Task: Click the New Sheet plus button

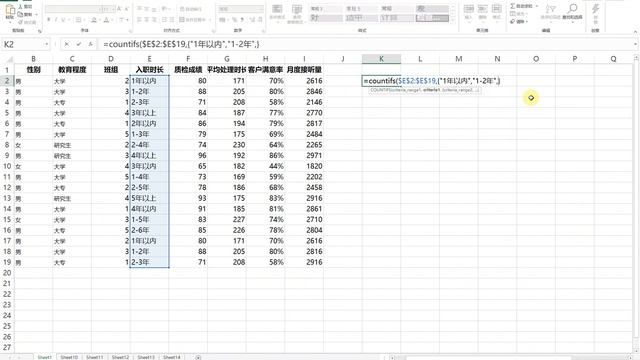Action: [x=198, y=357]
